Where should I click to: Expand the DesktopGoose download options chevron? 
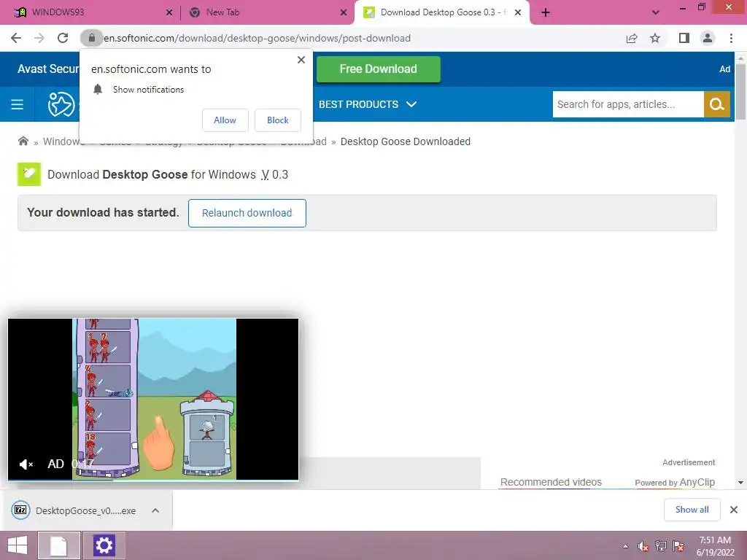(x=155, y=510)
